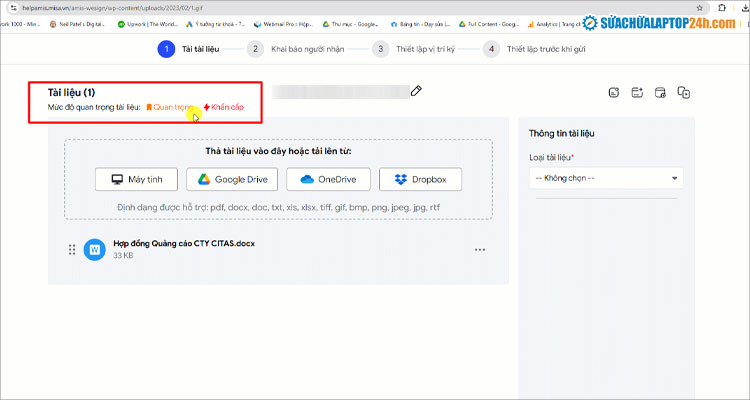The width and height of the screenshot is (750, 400).
Task: Click the drag handle beside the docx file
Action: coord(72,250)
